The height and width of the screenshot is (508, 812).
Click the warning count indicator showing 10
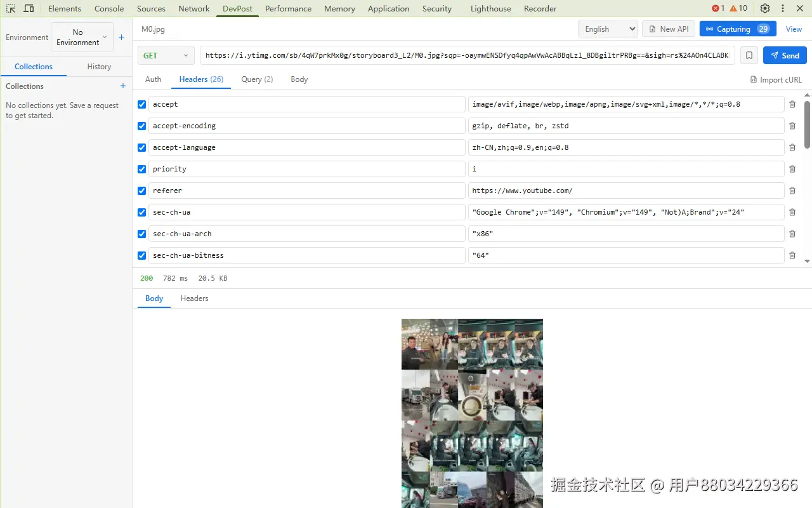(738, 8)
